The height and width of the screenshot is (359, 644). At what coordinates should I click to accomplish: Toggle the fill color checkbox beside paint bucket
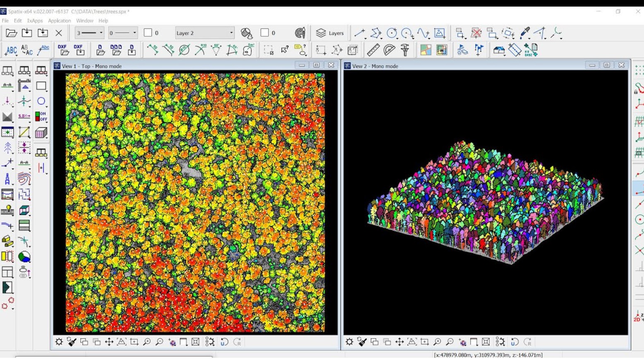tap(265, 33)
